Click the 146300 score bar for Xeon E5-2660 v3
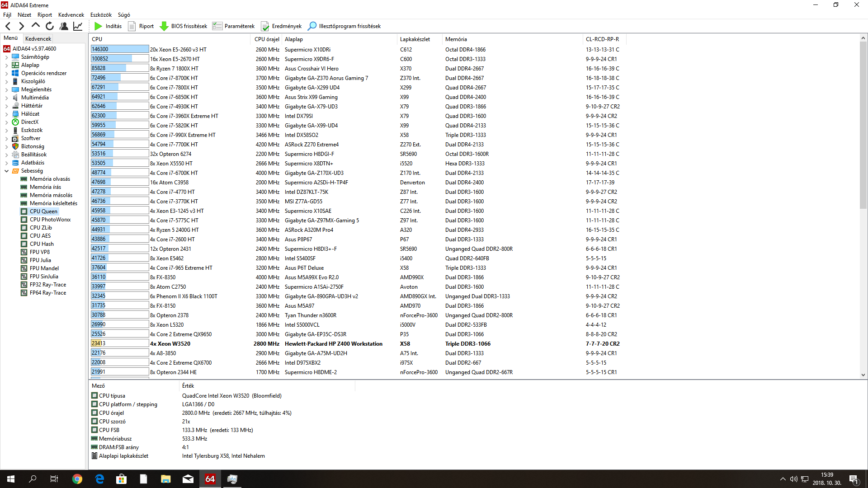This screenshot has height=488, width=868. [x=120, y=49]
